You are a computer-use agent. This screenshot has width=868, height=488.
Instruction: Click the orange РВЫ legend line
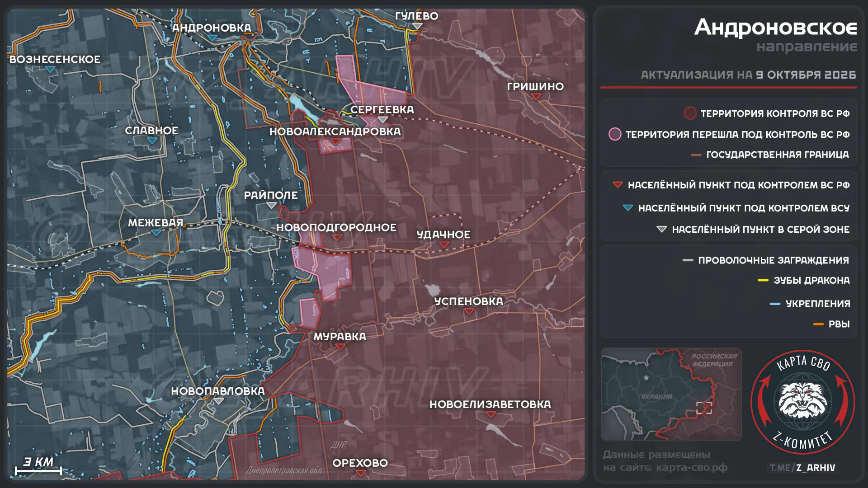pos(818,324)
